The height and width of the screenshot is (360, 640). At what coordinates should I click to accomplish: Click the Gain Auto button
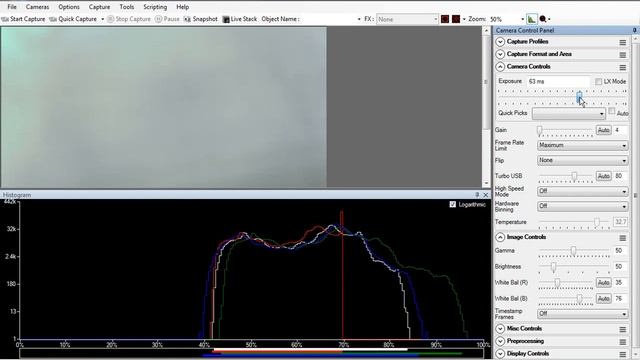click(x=603, y=130)
